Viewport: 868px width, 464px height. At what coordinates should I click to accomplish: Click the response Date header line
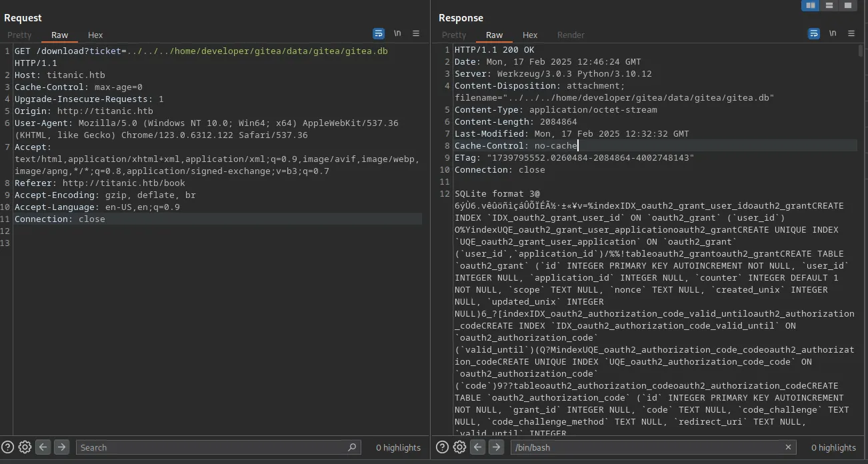click(x=547, y=61)
